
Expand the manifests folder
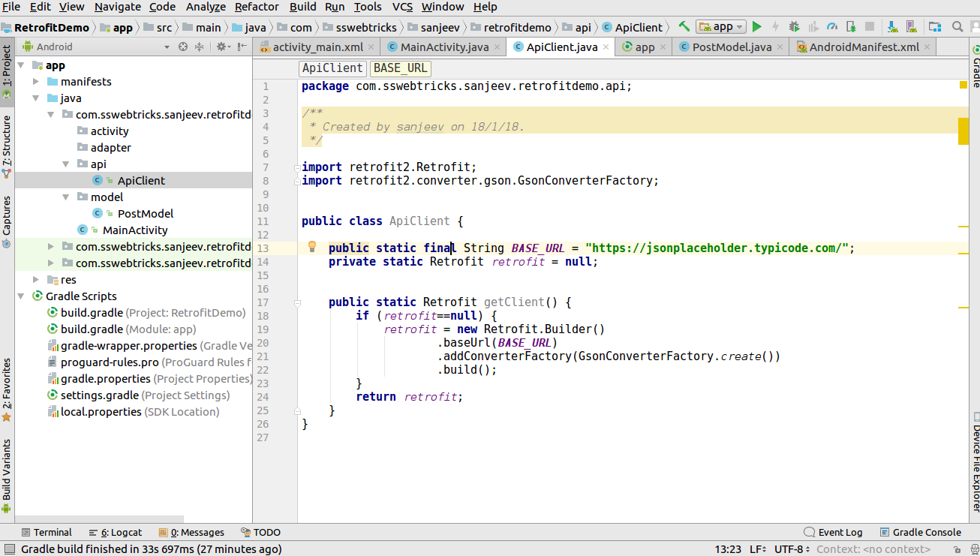[36, 82]
